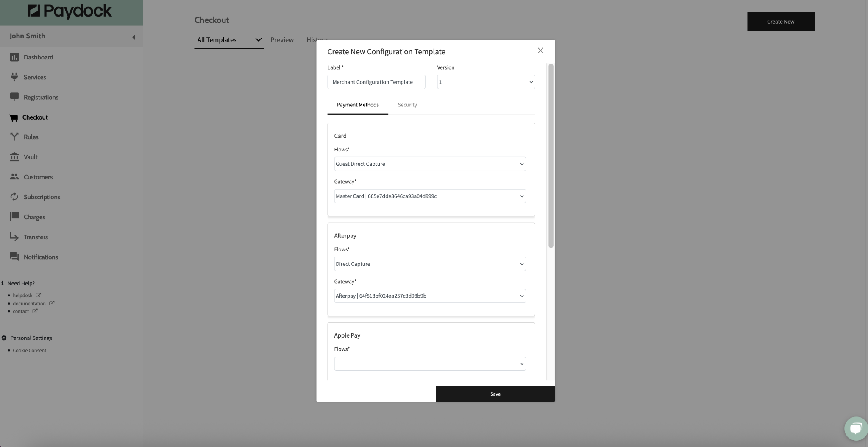This screenshot has height=447, width=868.
Task: Click external link icon next to helpdesk
Action: point(38,295)
